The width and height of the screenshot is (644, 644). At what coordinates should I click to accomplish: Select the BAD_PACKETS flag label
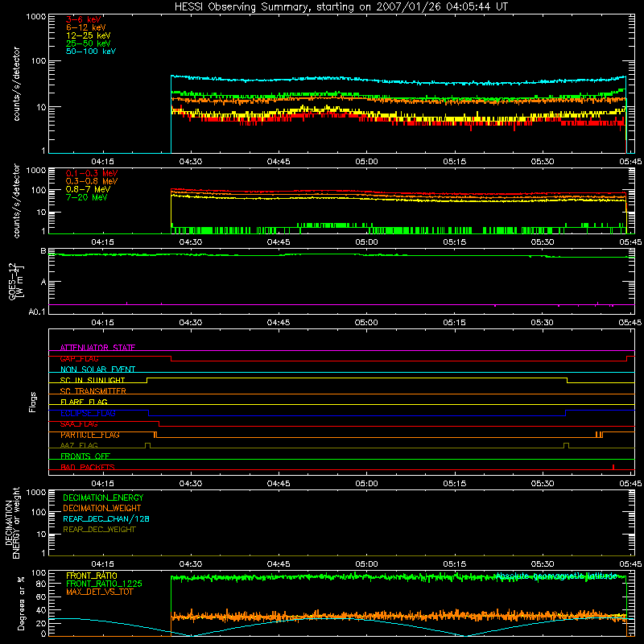[88, 467]
